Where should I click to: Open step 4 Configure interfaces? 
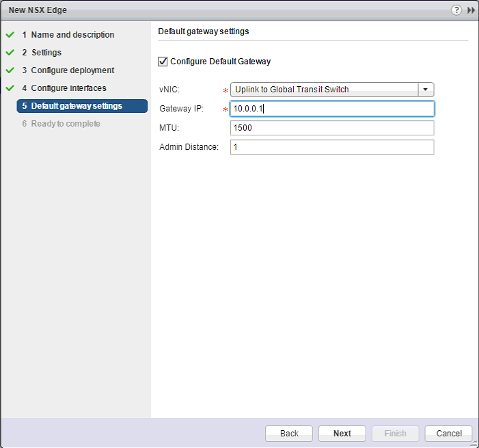pos(68,88)
